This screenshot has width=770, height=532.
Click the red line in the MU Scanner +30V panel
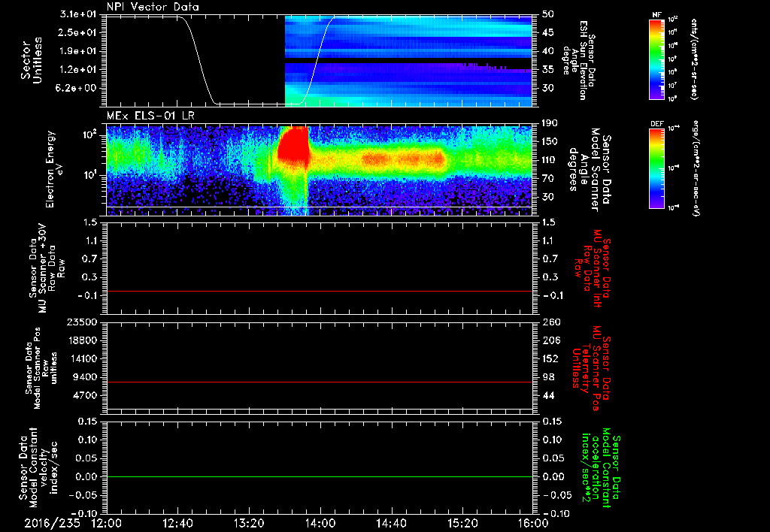[x=319, y=291]
